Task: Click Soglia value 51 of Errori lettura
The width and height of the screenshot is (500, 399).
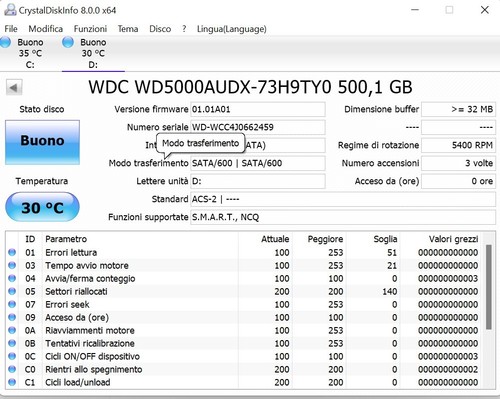Action: 392,252
